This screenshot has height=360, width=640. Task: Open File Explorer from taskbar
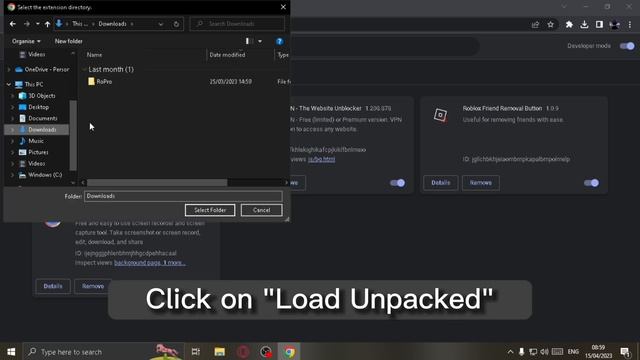(x=220, y=351)
